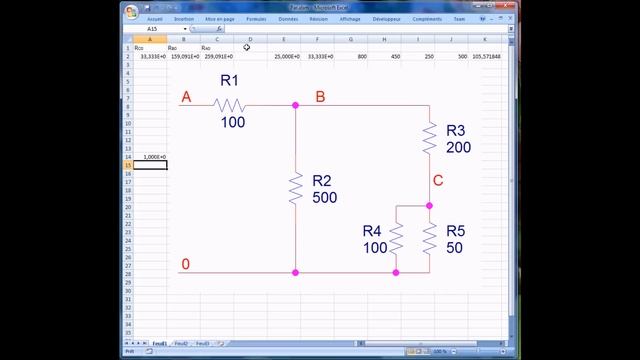Click the horizontal scrollbar thumb
This screenshot has width=640, height=360.
(x=420, y=344)
